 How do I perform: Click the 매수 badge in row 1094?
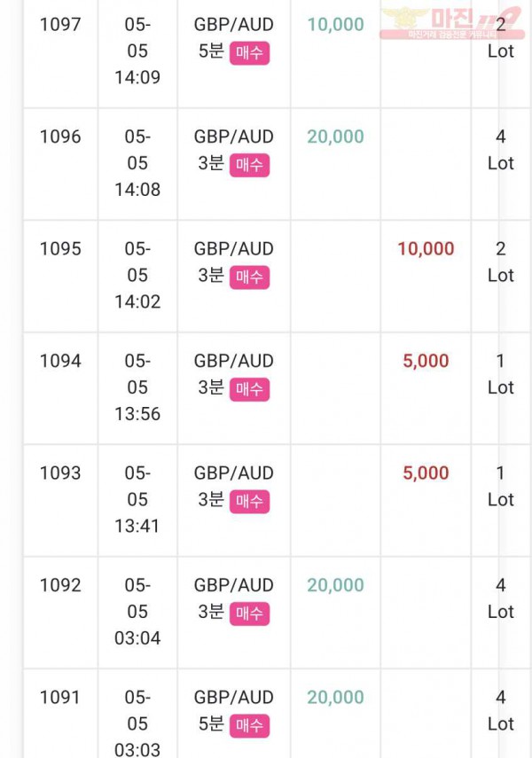pos(249,389)
